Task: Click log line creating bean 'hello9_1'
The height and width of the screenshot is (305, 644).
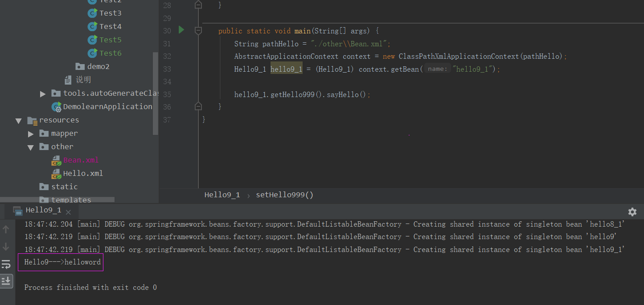Action: click(x=324, y=250)
